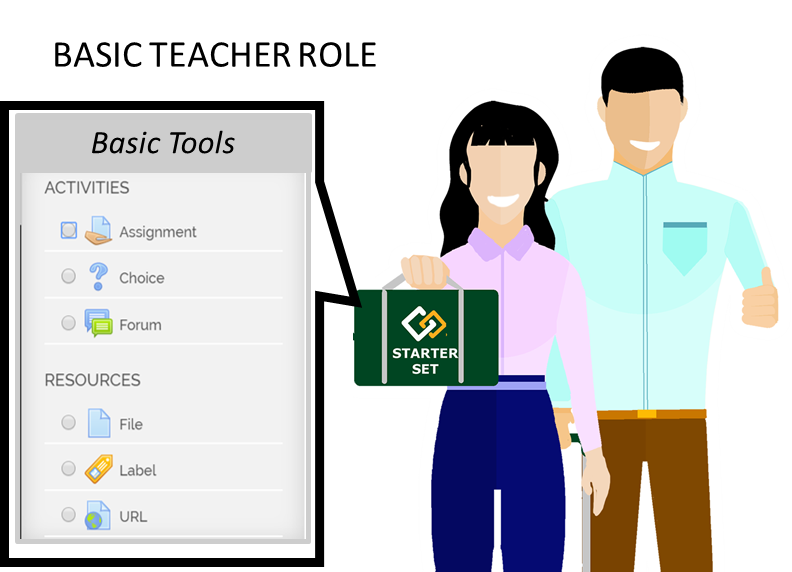Click the RESOURCES section heading

click(x=92, y=380)
